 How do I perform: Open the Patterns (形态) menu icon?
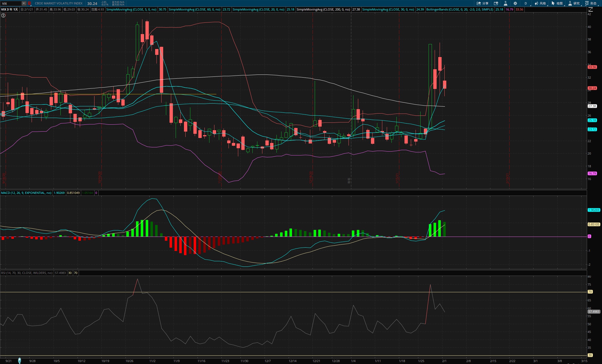click(x=591, y=3)
